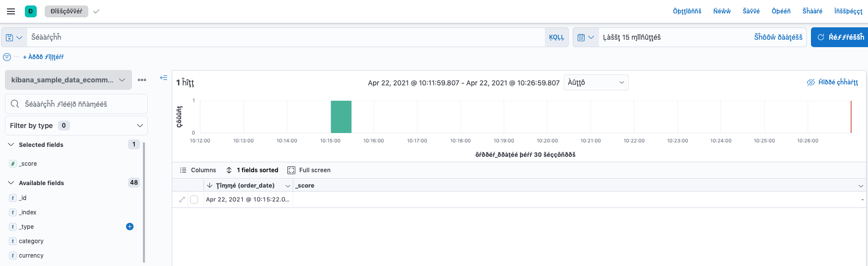Image resolution: width=868 pixels, height=266 pixels.
Task: Click Share in the top bar
Action: pos(812,11)
